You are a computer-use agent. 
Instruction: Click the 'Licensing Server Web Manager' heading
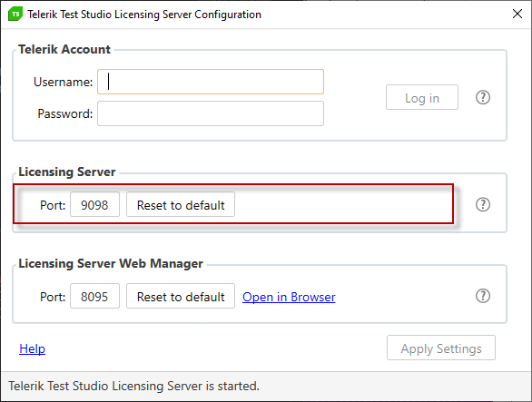click(111, 263)
